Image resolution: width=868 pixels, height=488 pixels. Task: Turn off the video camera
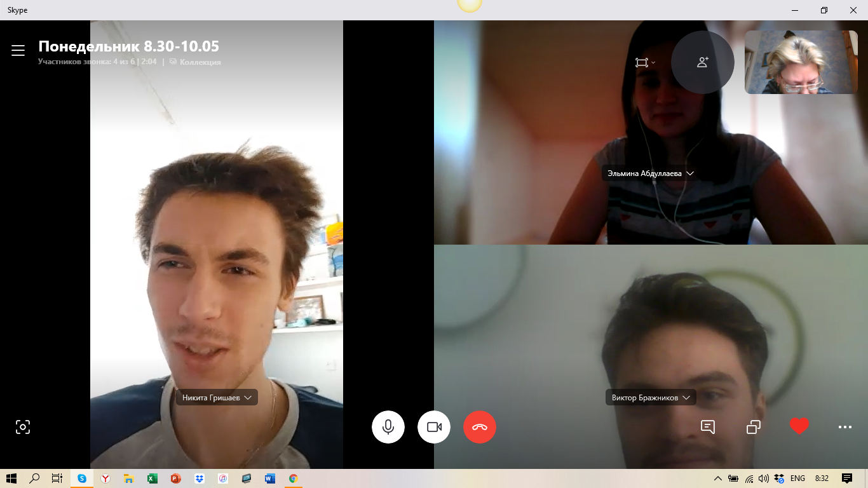[x=434, y=427]
